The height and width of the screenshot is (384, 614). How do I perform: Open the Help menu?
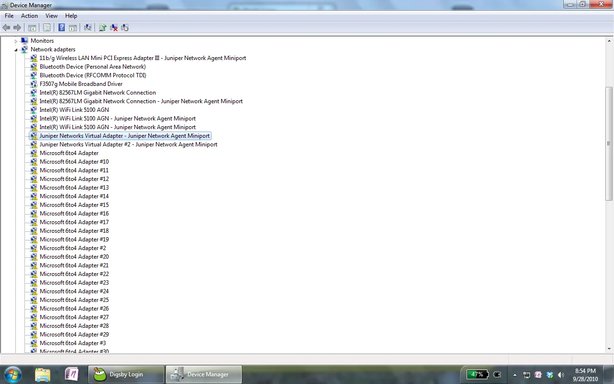(71, 16)
